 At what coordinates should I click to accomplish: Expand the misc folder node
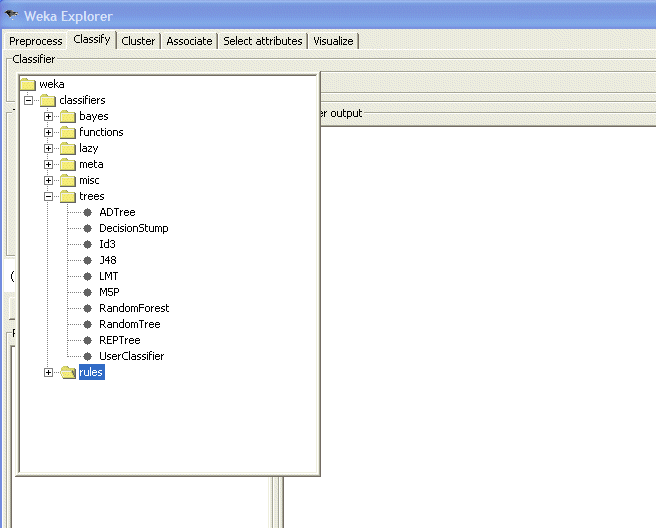(x=48, y=180)
